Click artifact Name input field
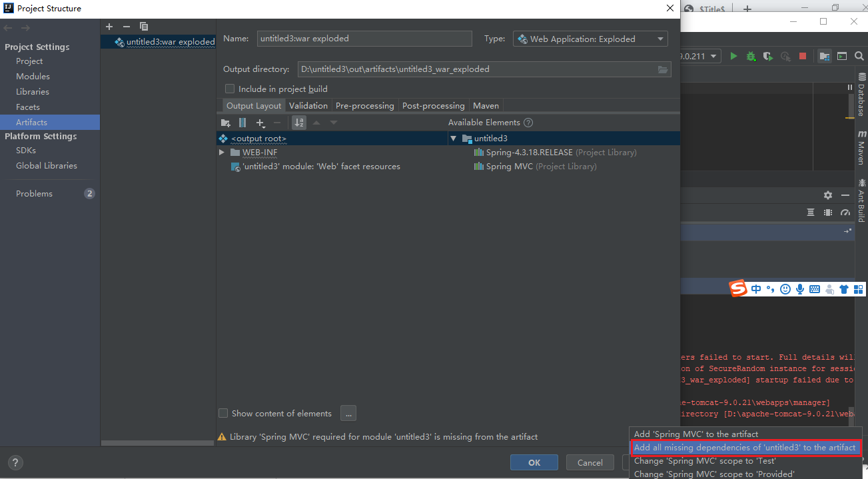The height and width of the screenshot is (479, 868). click(364, 39)
